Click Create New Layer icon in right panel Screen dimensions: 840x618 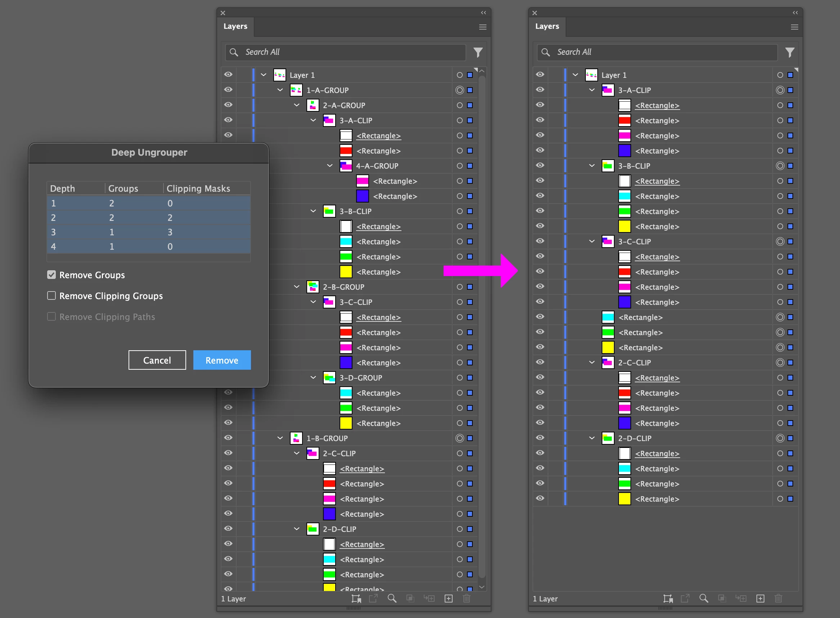point(760,599)
